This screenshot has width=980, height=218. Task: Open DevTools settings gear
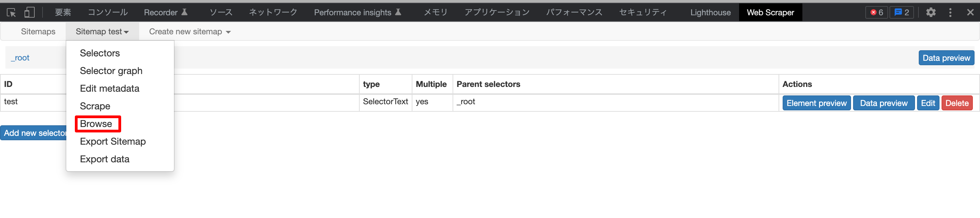click(931, 13)
